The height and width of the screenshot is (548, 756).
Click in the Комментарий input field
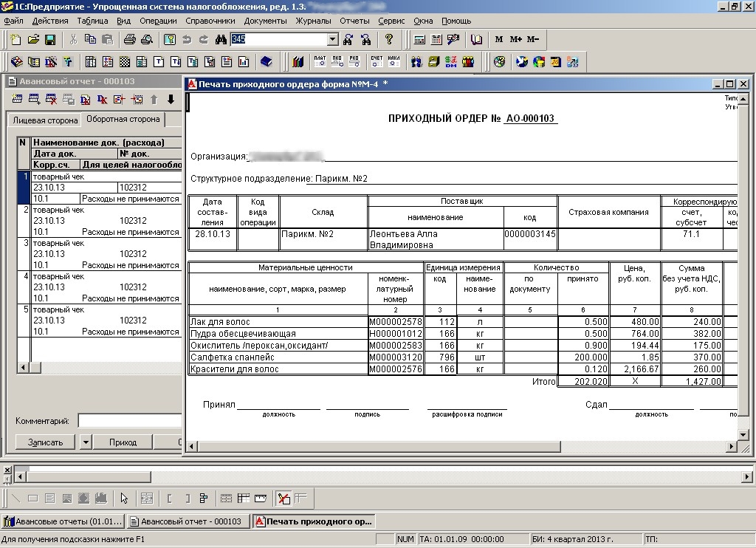click(130, 421)
